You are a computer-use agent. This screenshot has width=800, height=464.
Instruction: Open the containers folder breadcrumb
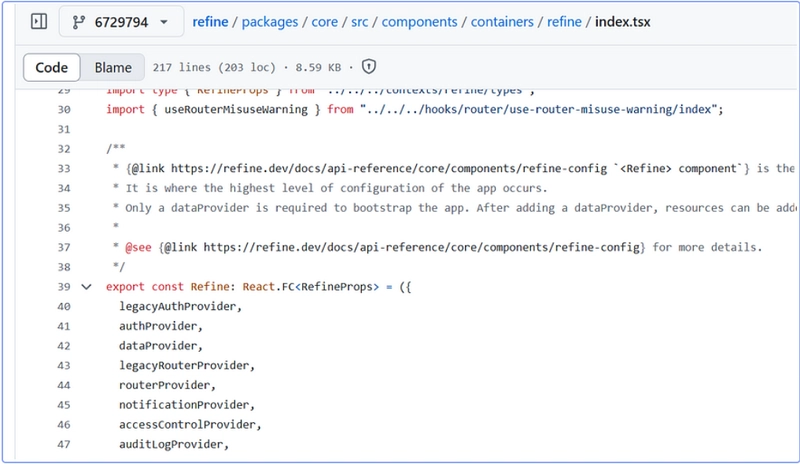(x=502, y=22)
